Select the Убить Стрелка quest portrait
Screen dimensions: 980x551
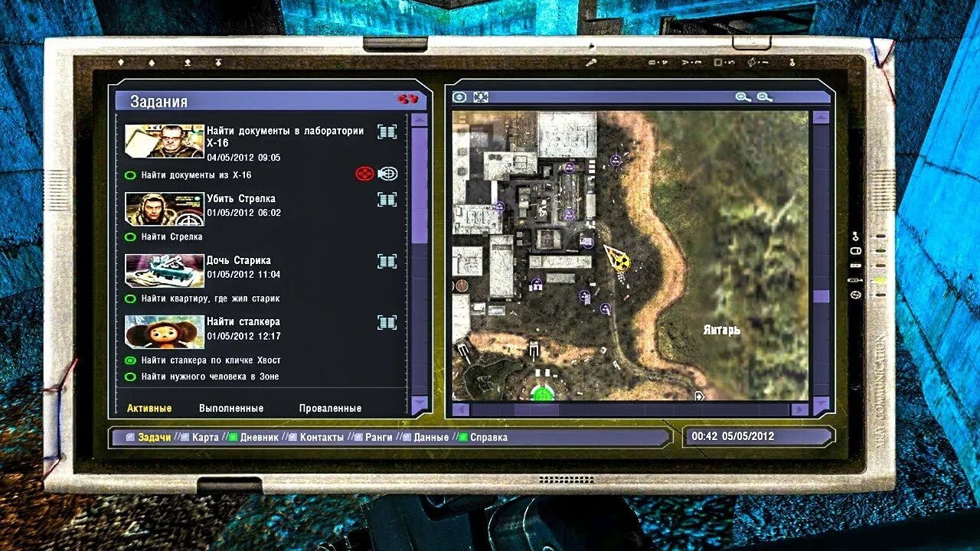165,209
